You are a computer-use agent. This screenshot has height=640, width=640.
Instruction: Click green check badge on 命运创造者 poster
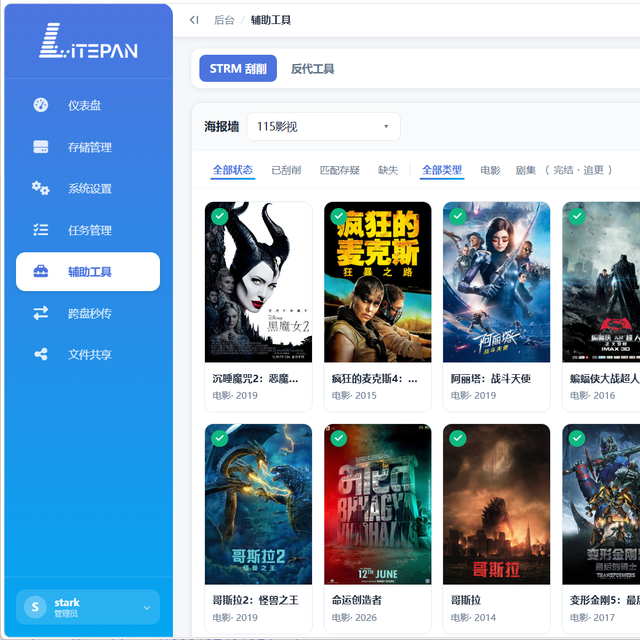click(339, 438)
